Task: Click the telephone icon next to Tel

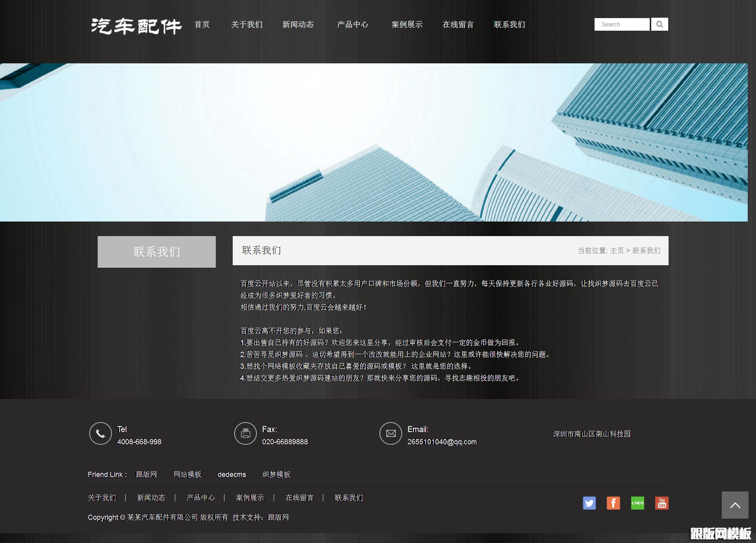Action: click(100, 434)
